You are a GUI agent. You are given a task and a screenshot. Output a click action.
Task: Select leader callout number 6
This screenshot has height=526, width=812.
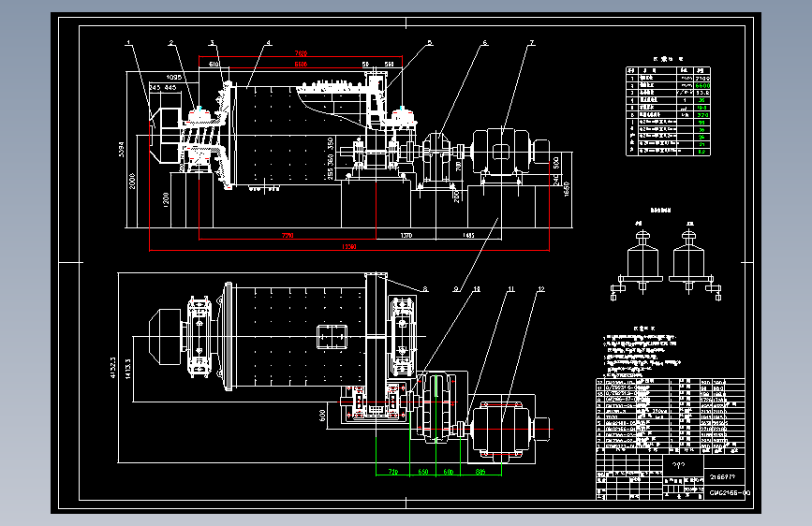pos(485,43)
